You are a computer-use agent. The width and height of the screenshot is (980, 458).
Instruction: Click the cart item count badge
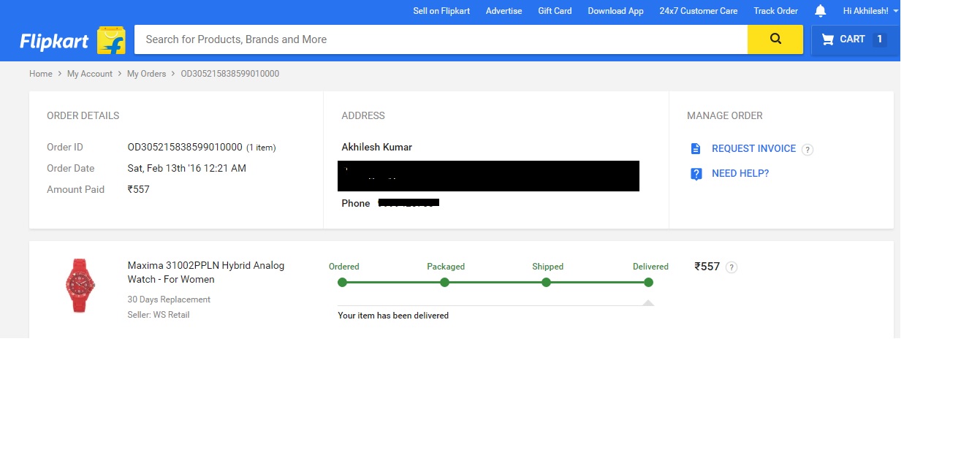pyautogui.click(x=880, y=39)
